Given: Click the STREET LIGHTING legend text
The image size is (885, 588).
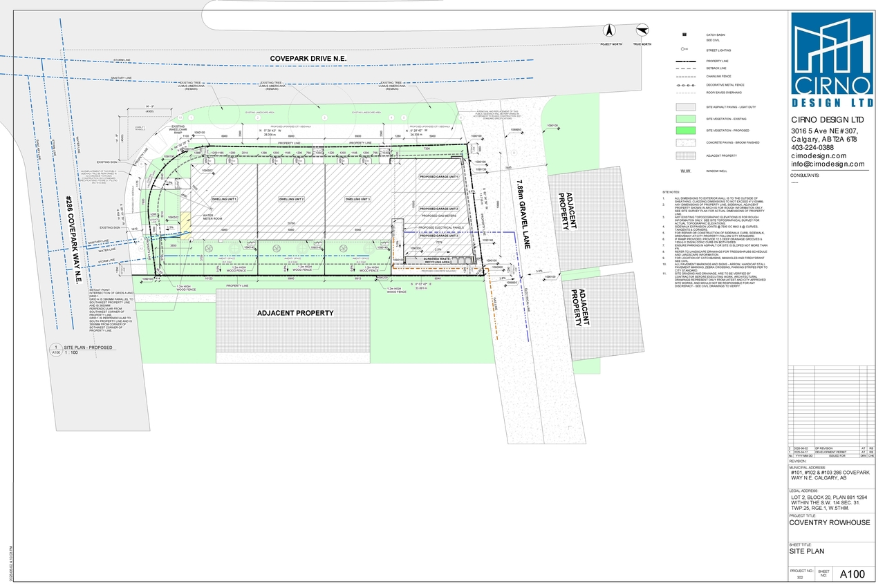Looking at the screenshot, I should click(x=718, y=50).
